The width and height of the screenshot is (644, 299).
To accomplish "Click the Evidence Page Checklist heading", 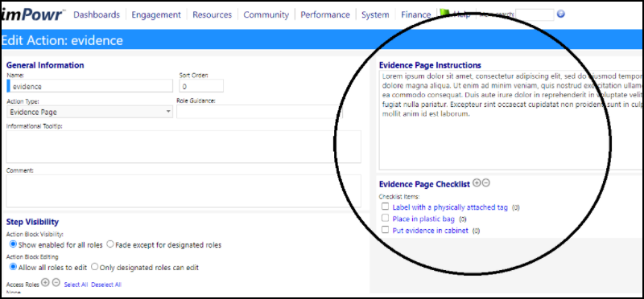I will 424,185.
